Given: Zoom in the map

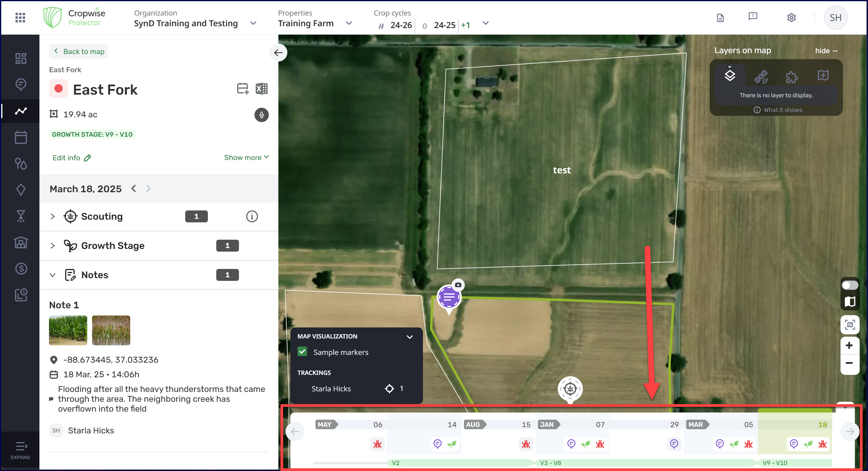Looking at the screenshot, I should [x=849, y=345].
